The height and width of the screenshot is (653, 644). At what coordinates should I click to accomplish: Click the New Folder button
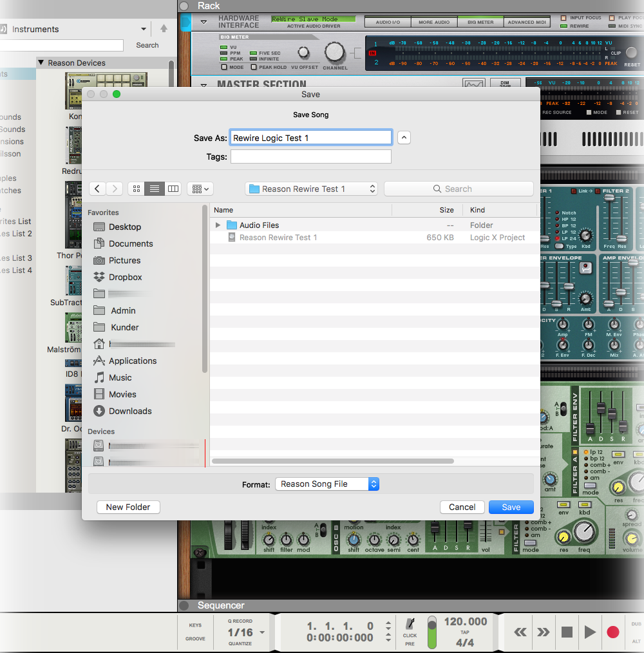click(x=128, y=507)
